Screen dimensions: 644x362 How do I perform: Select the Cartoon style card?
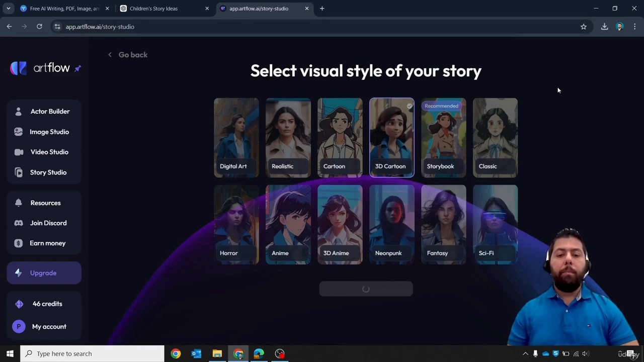tap(340, 137)
